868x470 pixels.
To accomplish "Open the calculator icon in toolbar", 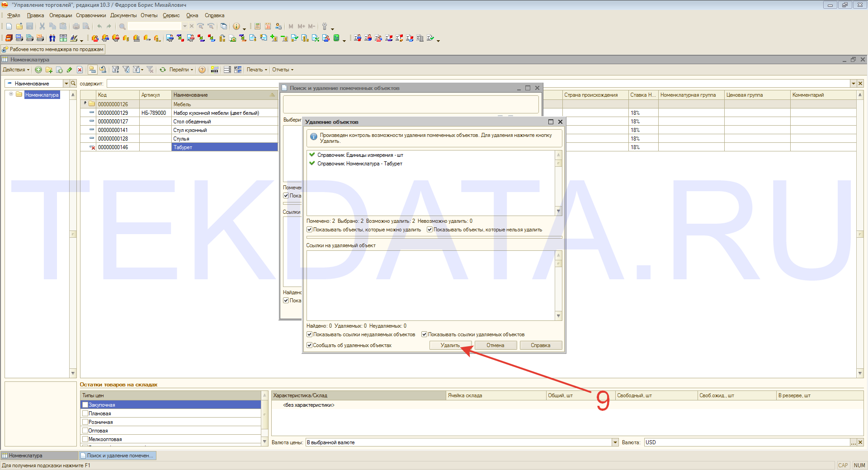I will (x=257, y=26).
